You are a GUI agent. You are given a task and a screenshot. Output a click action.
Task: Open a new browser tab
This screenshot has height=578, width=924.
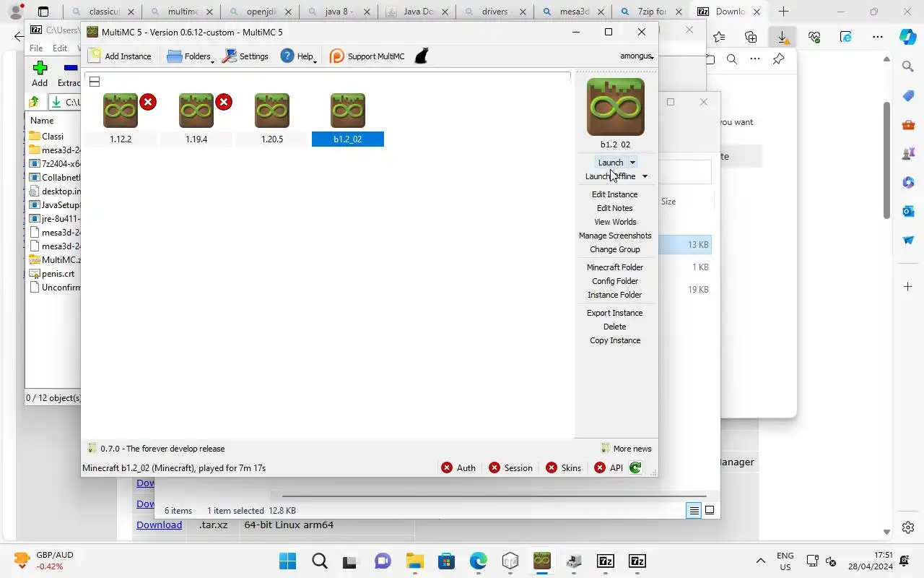(x=783, y=12)
